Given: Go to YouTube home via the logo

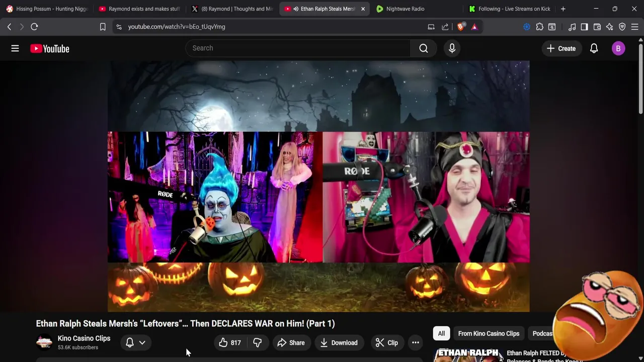Looking at the screenshot, I should 49,49.
